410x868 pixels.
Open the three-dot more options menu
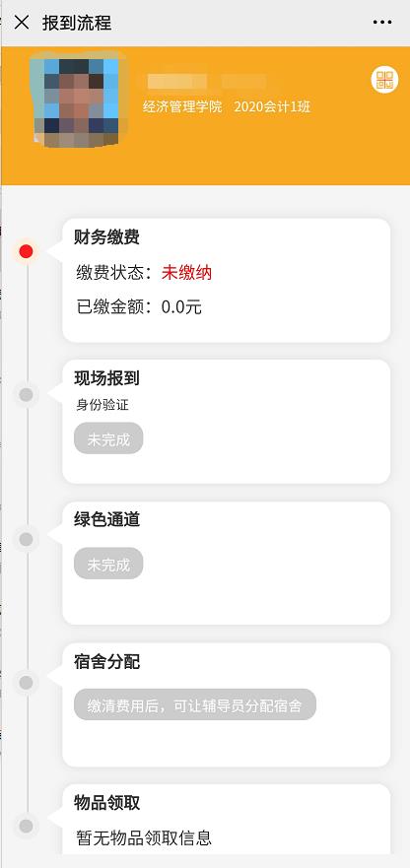pos(382,23)
